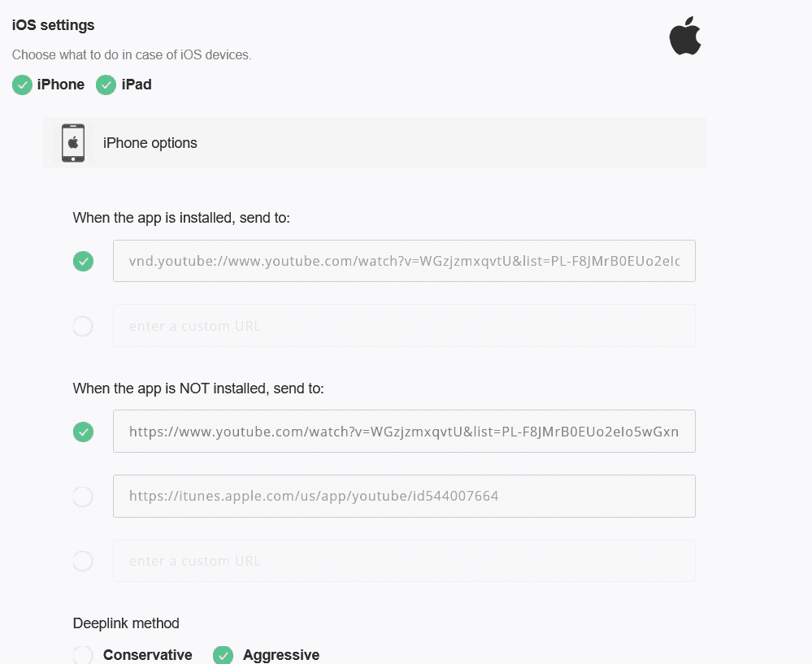
Task: Click the Apple logo icon
Action: pos(685,35)
